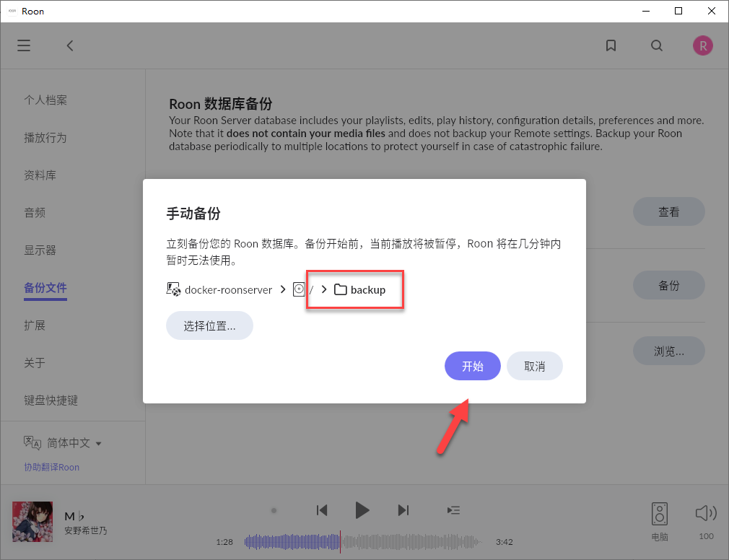The width and height of the screenshot is (729, 560).
Task: Click the docker-roonserver path text
Action: pos(228,289)
